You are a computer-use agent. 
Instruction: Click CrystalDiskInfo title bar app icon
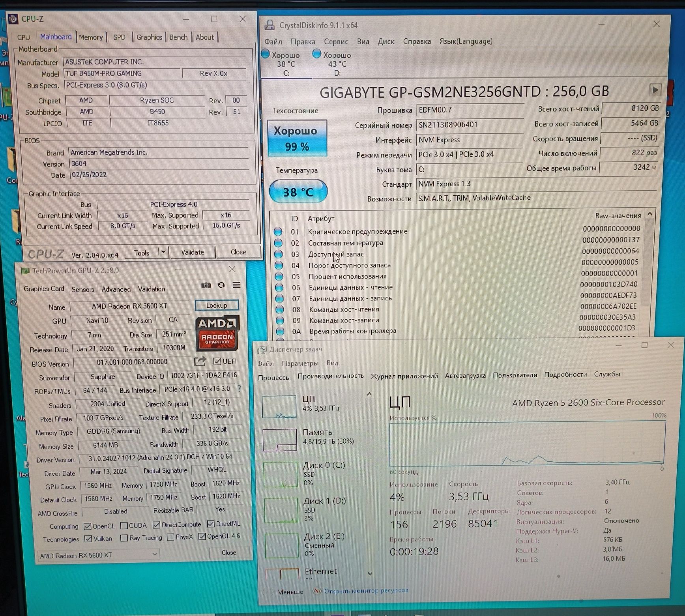[270, 25]
